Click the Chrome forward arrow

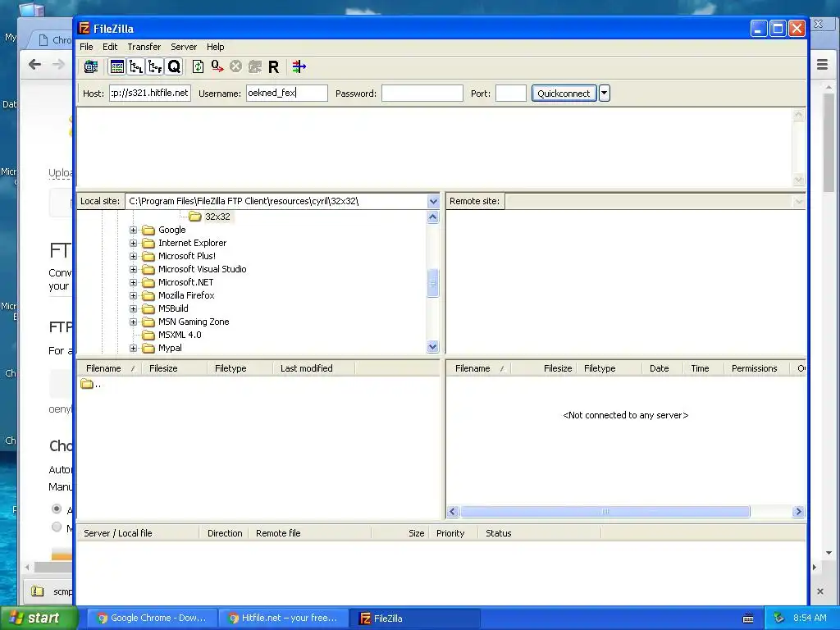point(58,65)
